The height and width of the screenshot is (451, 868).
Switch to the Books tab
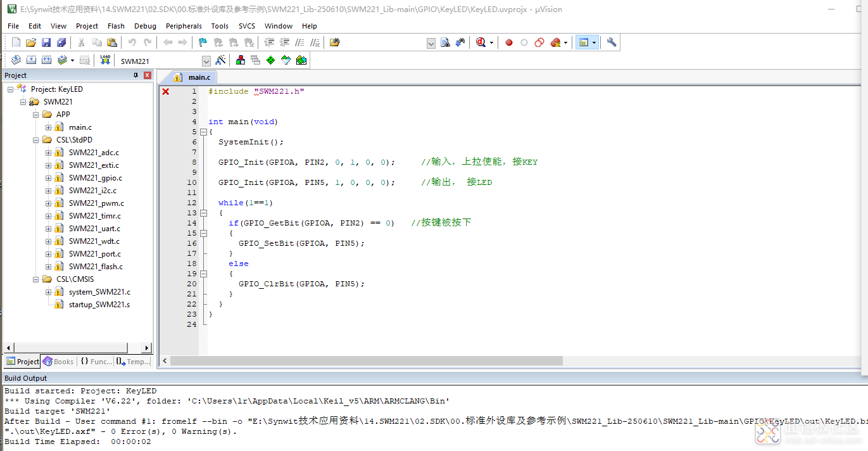(58, 362)
